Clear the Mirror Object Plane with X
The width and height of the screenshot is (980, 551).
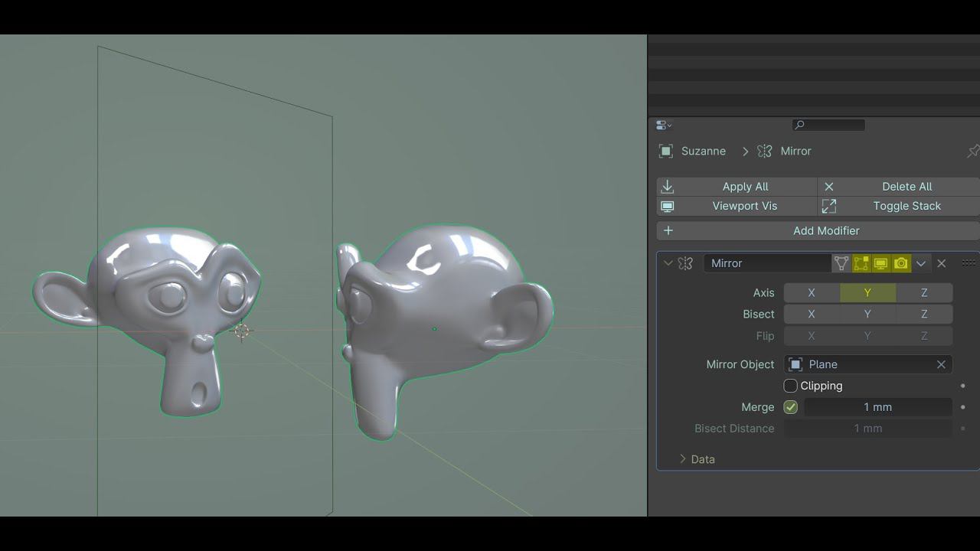pos(941,364)
